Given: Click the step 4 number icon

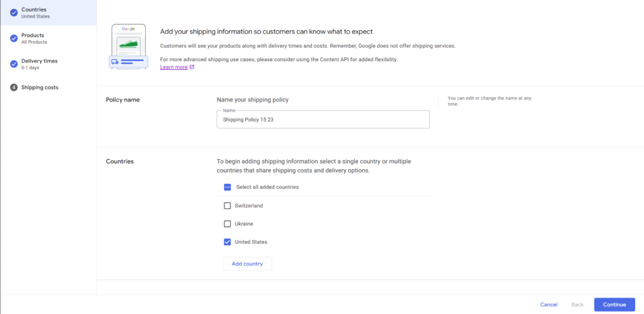Looking at the screenshot, I should pyautogui.click(x=14, y=87).
